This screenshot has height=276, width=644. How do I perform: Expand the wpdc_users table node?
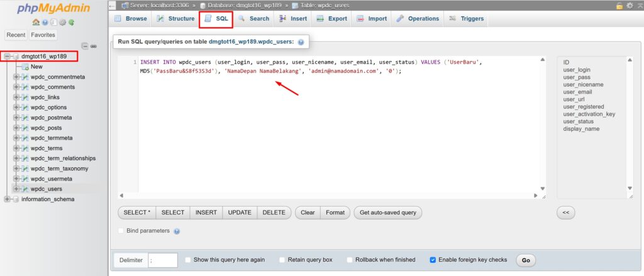(16, 189)
